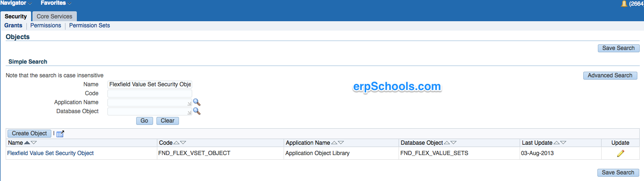Image resolution: width=644 pixels, height=181 pixels.
Task: Sort Last Update column ascending arrow
Action: 556,142
